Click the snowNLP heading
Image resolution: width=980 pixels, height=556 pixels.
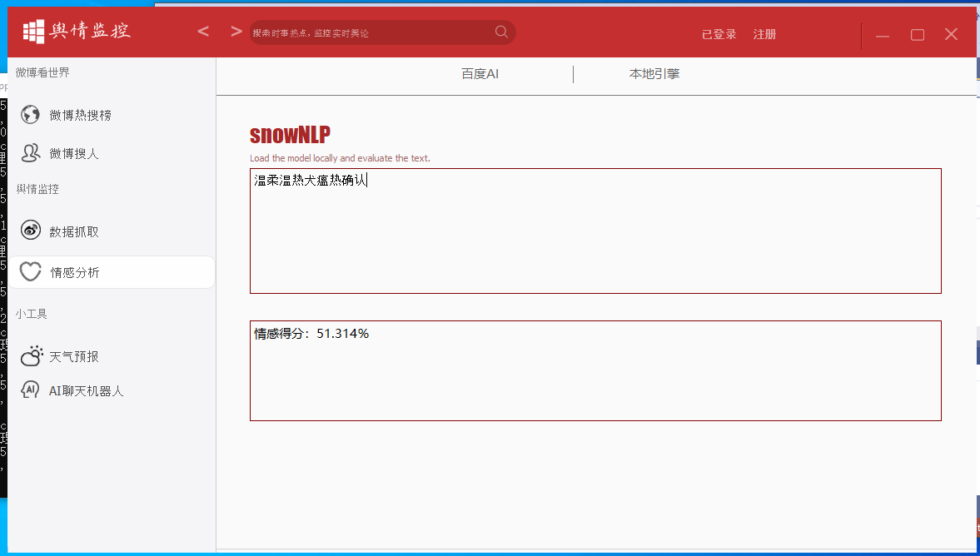click(x=290, y=134)
